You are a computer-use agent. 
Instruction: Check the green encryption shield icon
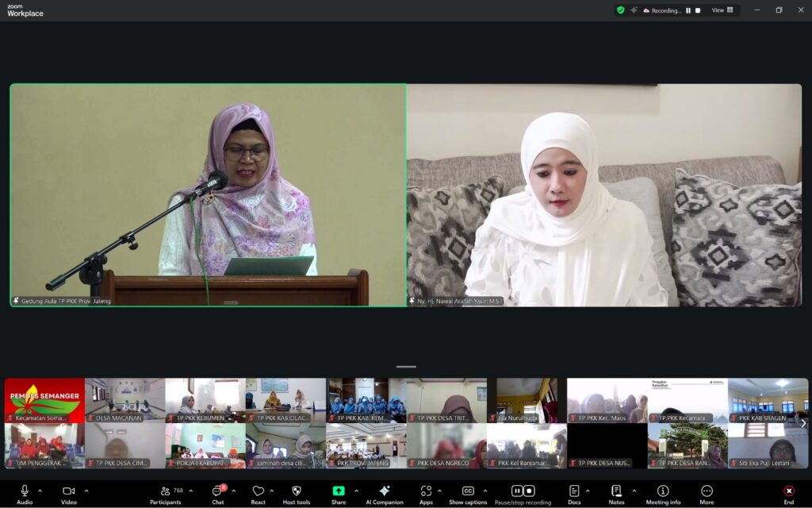pos(620,10)
